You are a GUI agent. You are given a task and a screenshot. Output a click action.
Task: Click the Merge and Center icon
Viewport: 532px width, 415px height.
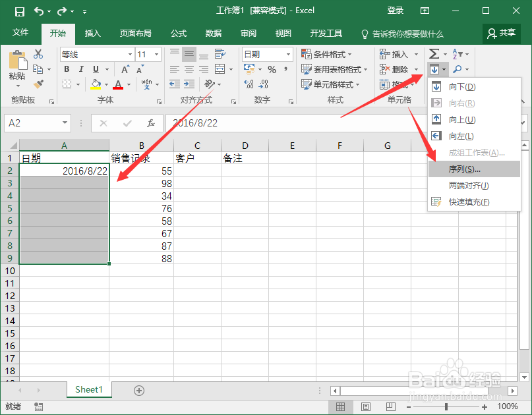click(220, 69)
